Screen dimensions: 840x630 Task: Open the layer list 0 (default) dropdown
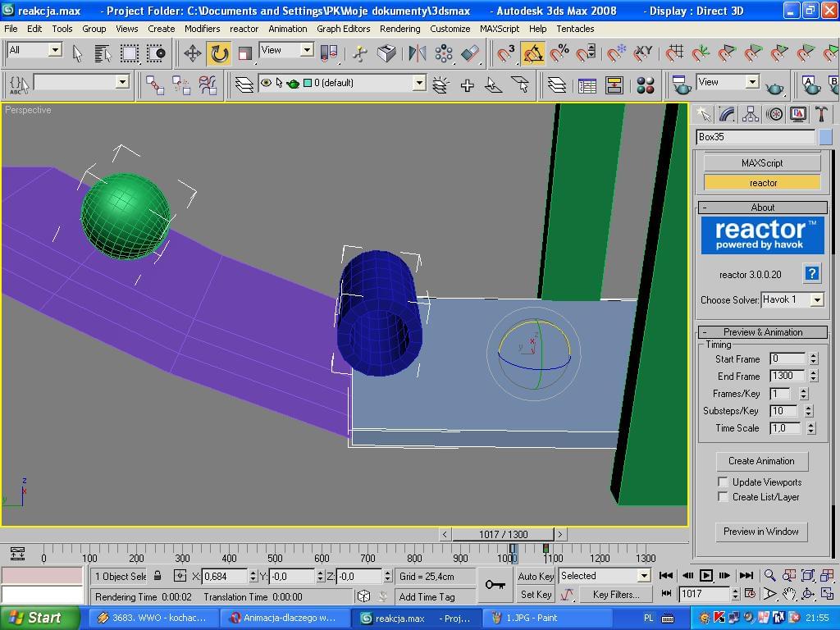click(x=419, y=83)
